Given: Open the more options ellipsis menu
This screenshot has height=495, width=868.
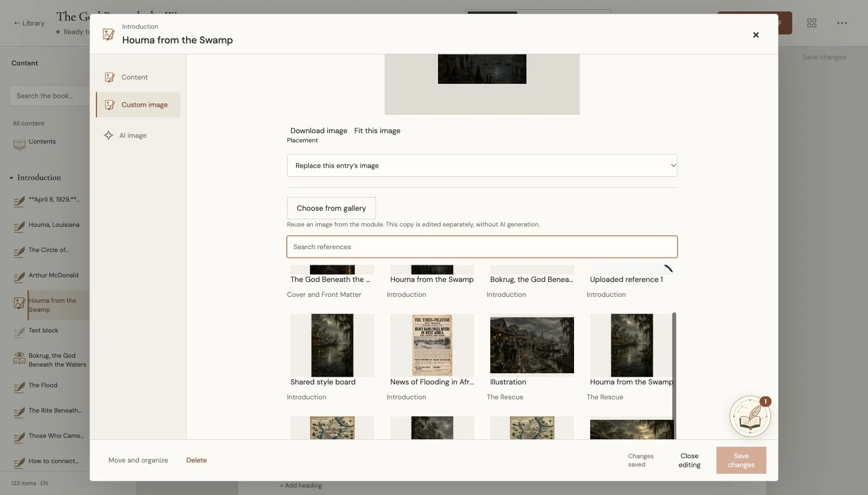Looking at the screenshot, I should 842,23.
